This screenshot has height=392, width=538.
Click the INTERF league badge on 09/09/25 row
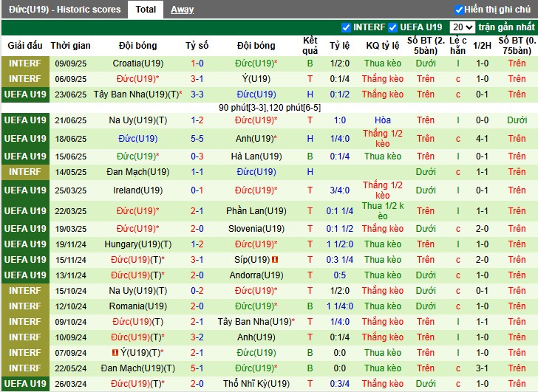(x=25, y=63)
